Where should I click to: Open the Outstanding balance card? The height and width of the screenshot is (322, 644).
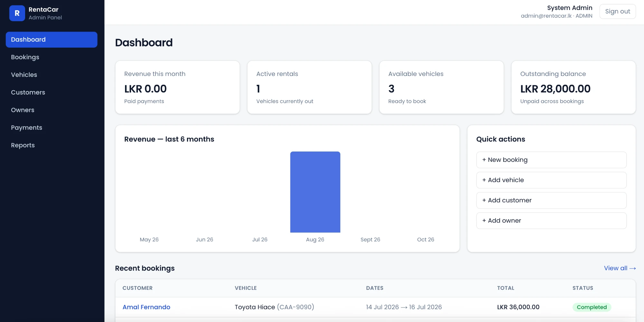573,87
